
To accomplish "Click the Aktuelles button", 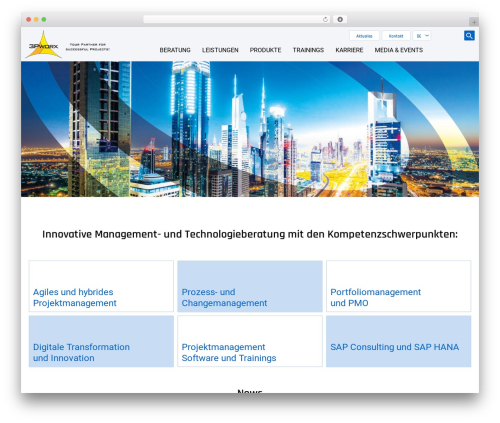I will (364, 36).
